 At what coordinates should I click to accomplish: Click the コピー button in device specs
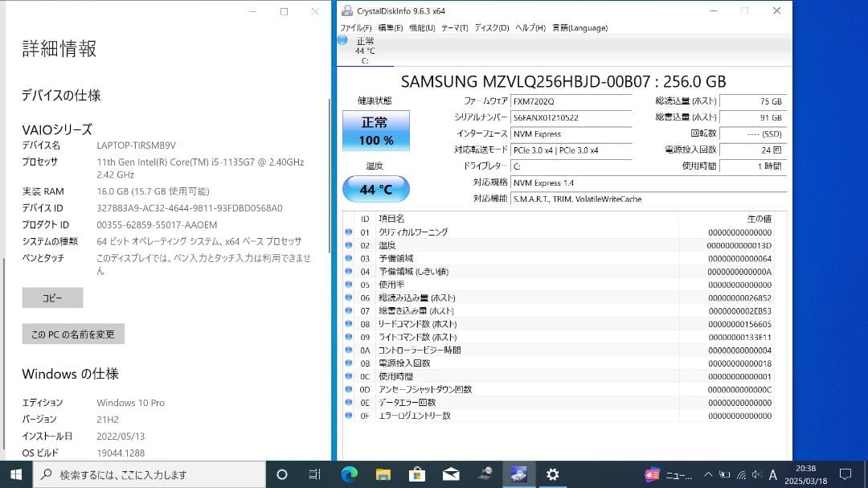tap(51, 297)
